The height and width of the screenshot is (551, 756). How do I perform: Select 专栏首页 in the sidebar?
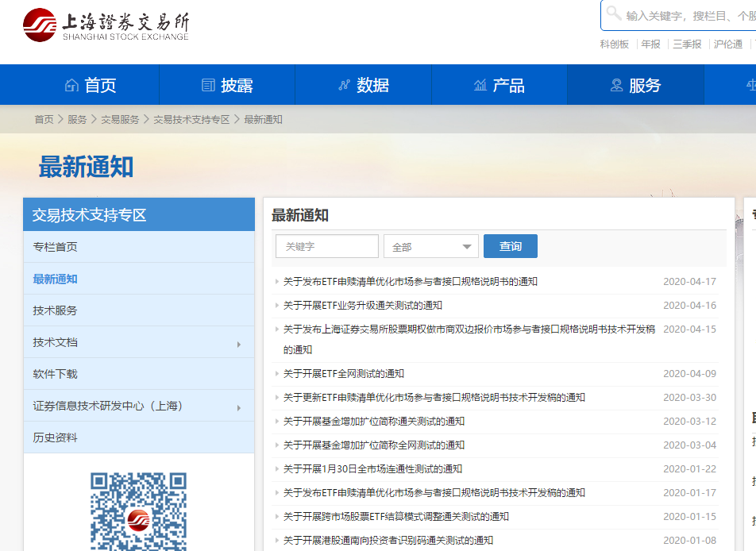point(139,247)
